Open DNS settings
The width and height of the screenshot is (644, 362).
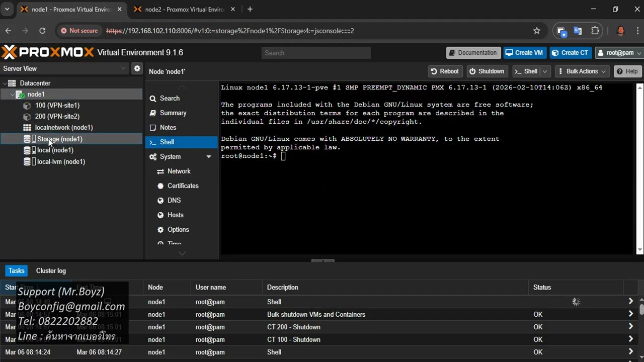[174, 201]
